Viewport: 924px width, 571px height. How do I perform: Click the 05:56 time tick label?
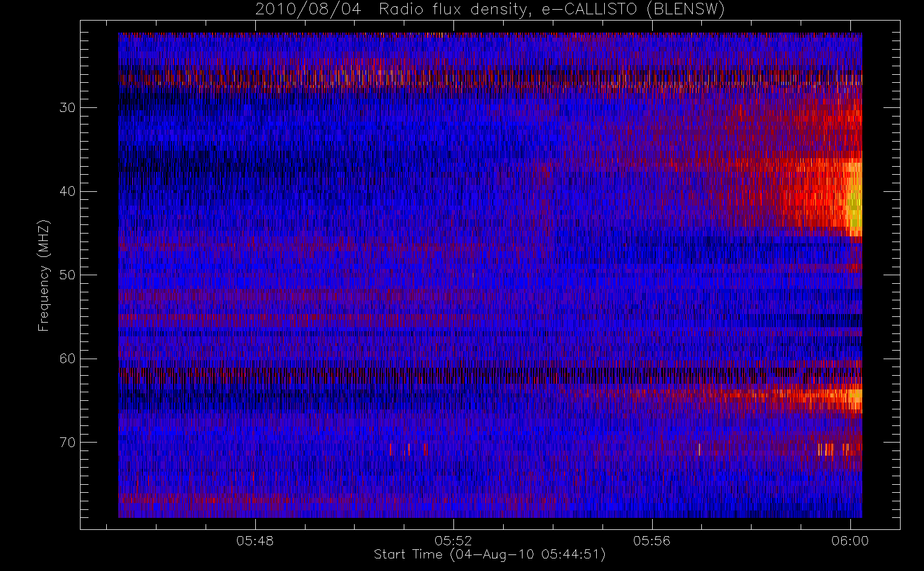652,541
